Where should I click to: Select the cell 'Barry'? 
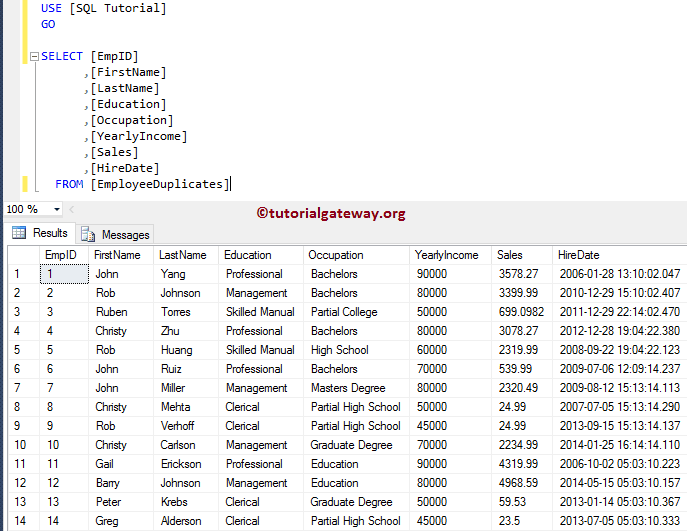point(121,483)
